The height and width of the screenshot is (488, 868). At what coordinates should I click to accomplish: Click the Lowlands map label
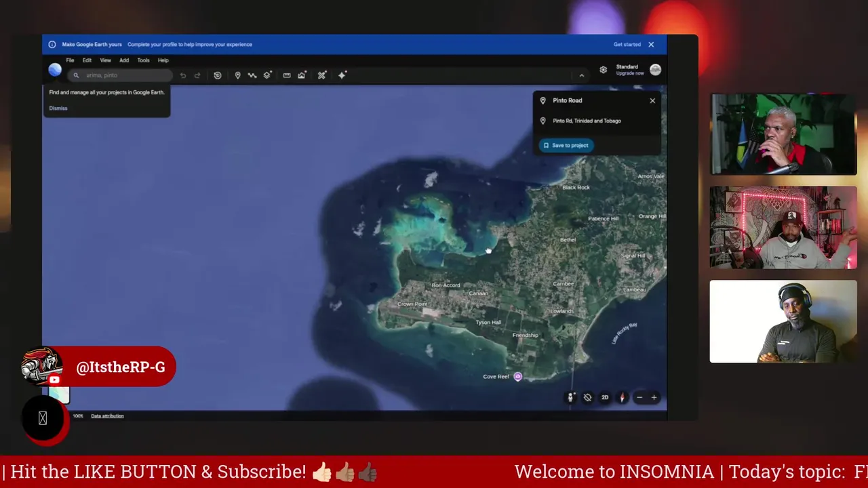pyautogui.click(x=562, y=311)
